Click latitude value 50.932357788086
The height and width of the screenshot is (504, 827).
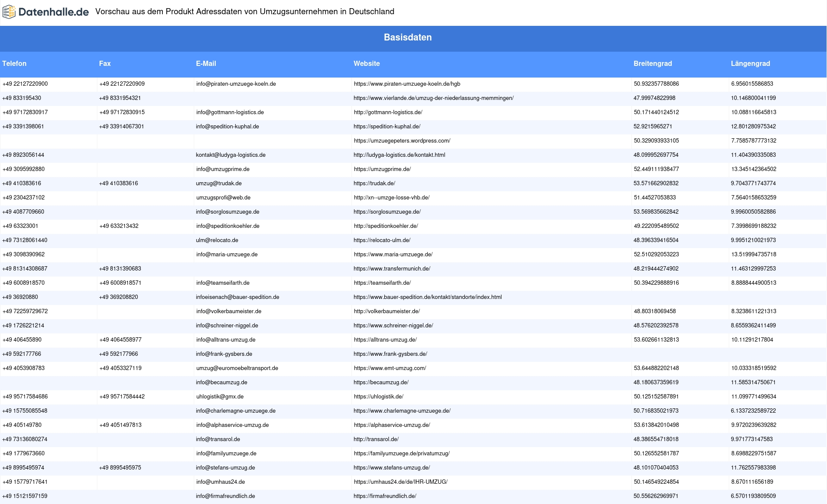pyautogui.click(x=656, y=84)
